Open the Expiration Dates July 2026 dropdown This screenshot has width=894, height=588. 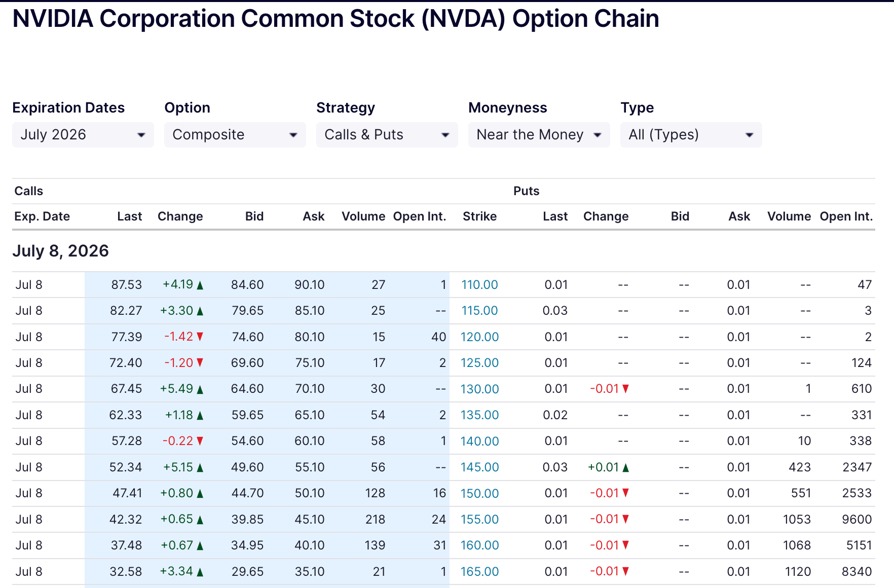tap(83, 135)
